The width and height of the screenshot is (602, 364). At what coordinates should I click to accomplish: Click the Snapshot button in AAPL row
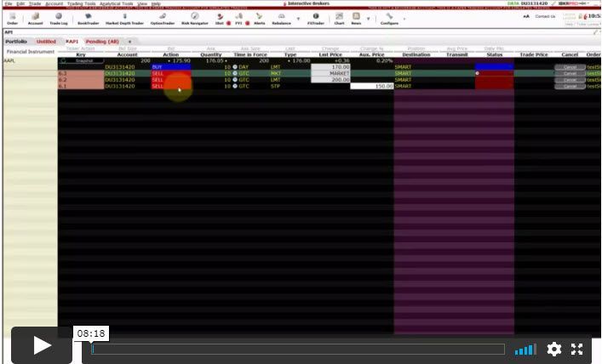tap(84, 60)
